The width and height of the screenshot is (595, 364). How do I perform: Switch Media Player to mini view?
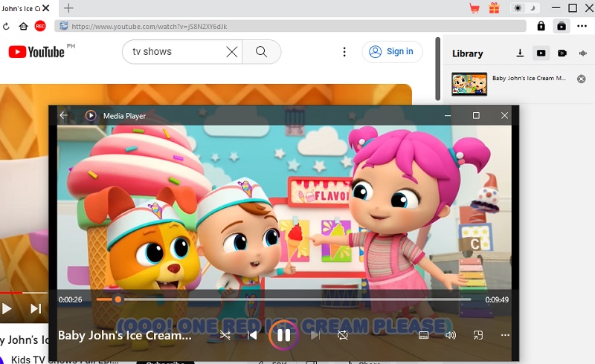click(477, 335)
